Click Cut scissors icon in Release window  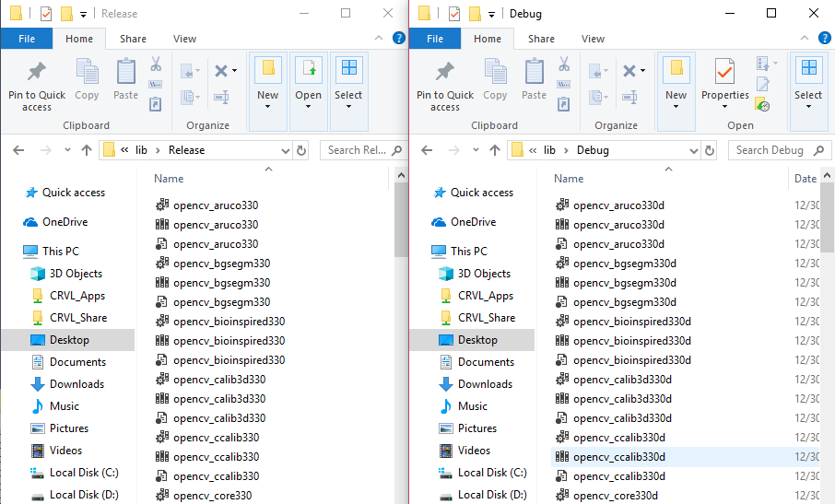click(156, 64)
